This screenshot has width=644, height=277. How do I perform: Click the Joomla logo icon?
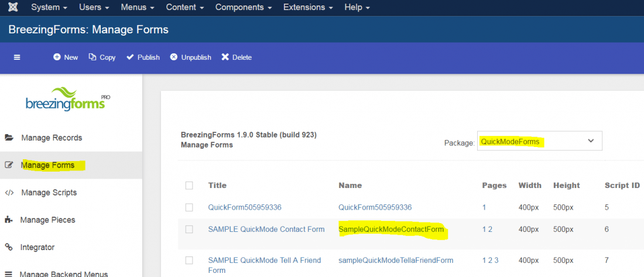(x=13, y=7)
